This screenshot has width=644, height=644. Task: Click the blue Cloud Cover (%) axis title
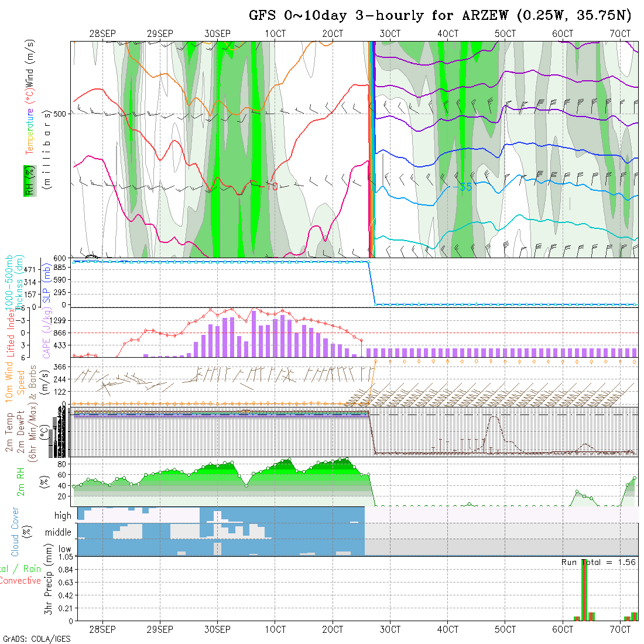tap(15, 532)
